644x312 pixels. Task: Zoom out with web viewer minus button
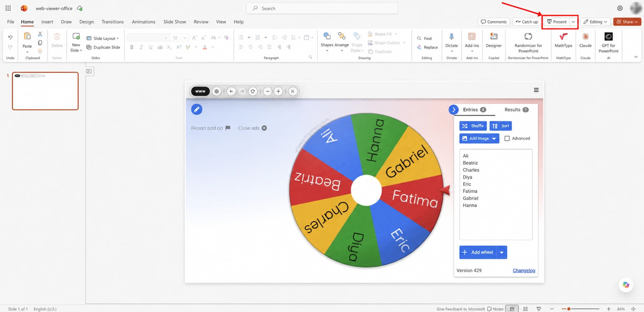pyautogui.click(x=267, y=91)
